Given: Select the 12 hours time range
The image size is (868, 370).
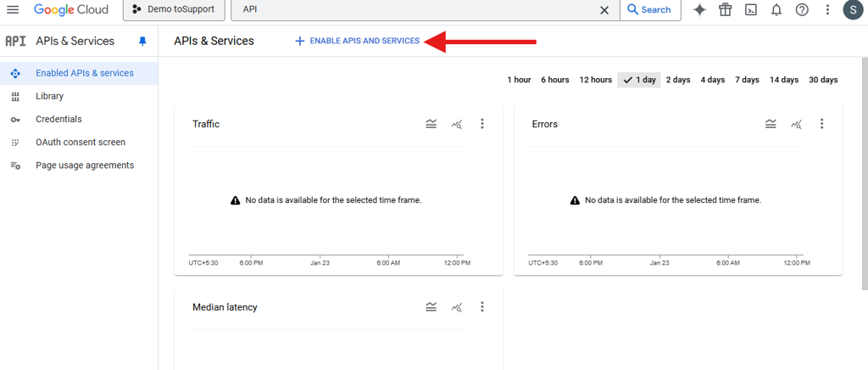Looking at the screenshot, I should pos(596,80).
